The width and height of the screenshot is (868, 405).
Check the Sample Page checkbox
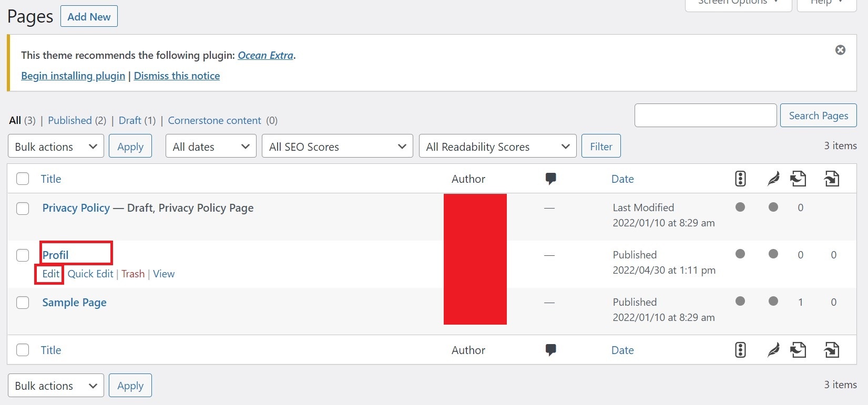[23, 303]
